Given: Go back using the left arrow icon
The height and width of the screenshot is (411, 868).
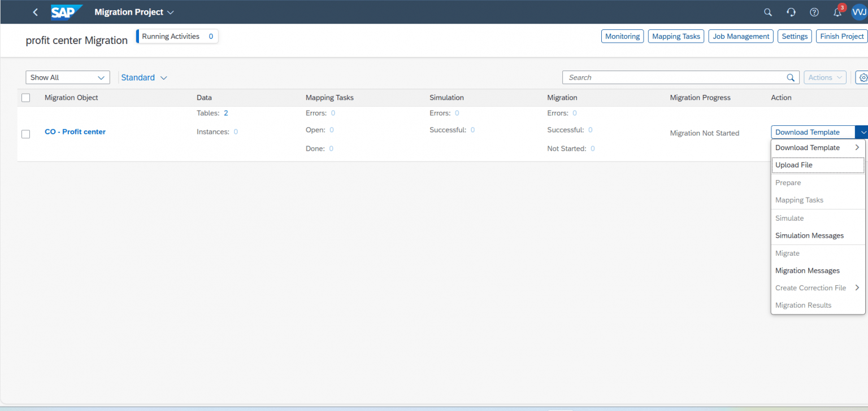Looking at the screenshot, I should pyautogui.click(x=35, y=12).
